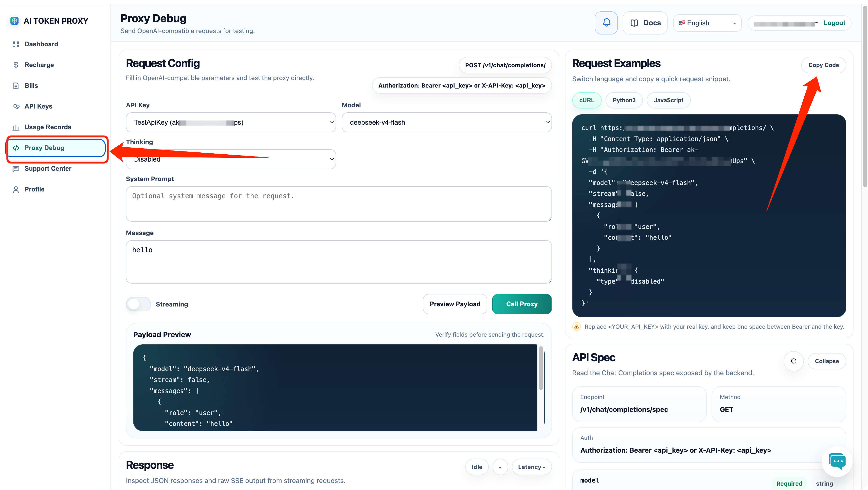This screenshot has height=490, width=868.
Task: Click the dash status badge in Response
Action: tap(500, 467)
